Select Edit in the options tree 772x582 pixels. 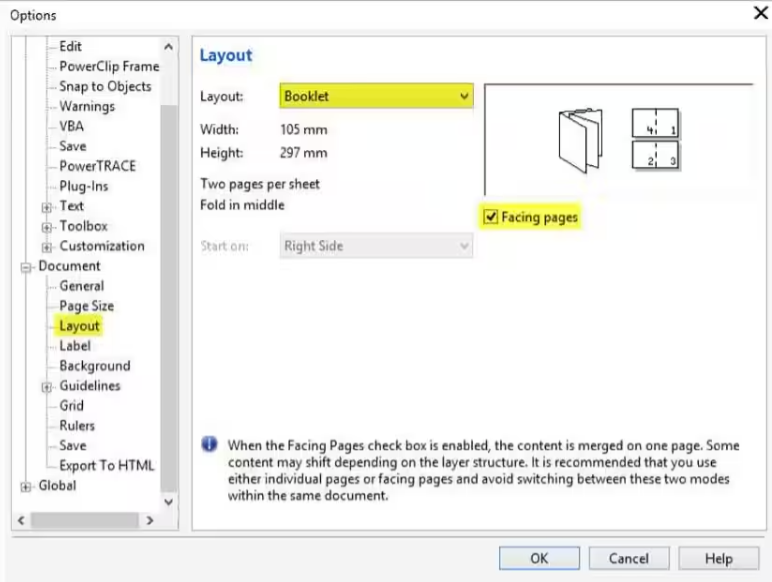70,46
